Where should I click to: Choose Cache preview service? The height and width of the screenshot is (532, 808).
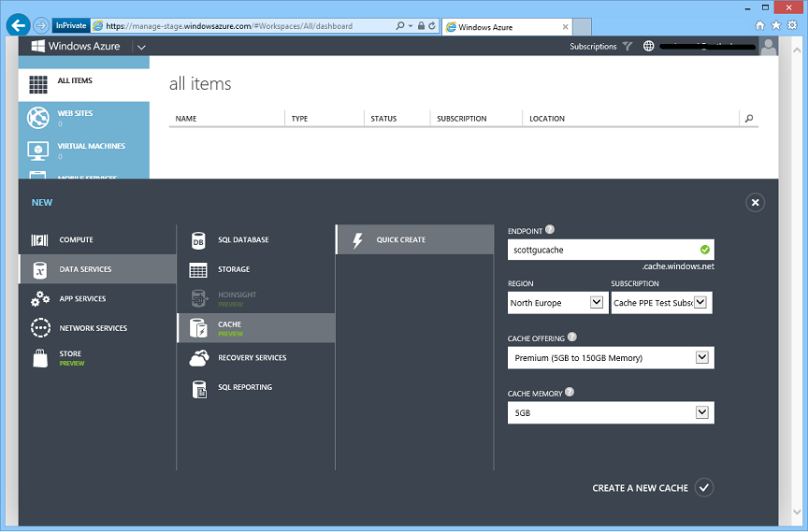click(x=256, y=328)
